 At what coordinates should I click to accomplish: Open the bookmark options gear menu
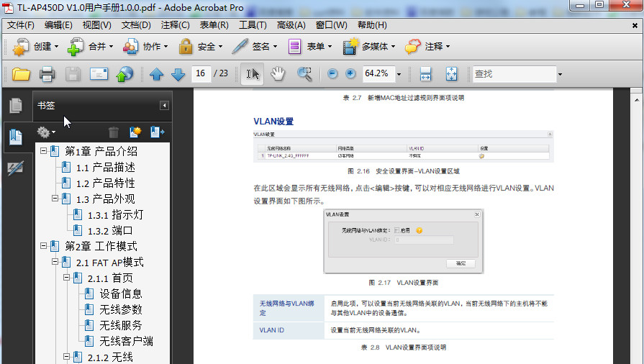click(46, 132)
